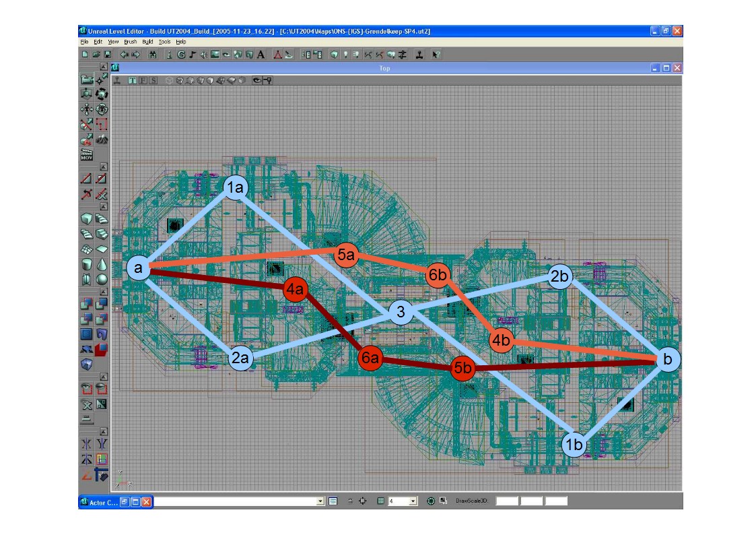Open the grid size dropdown showing 4
Screen dimensions: 756x535
click(413, 501)
